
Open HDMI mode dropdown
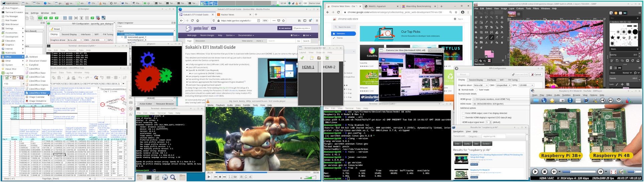point(501,104)
